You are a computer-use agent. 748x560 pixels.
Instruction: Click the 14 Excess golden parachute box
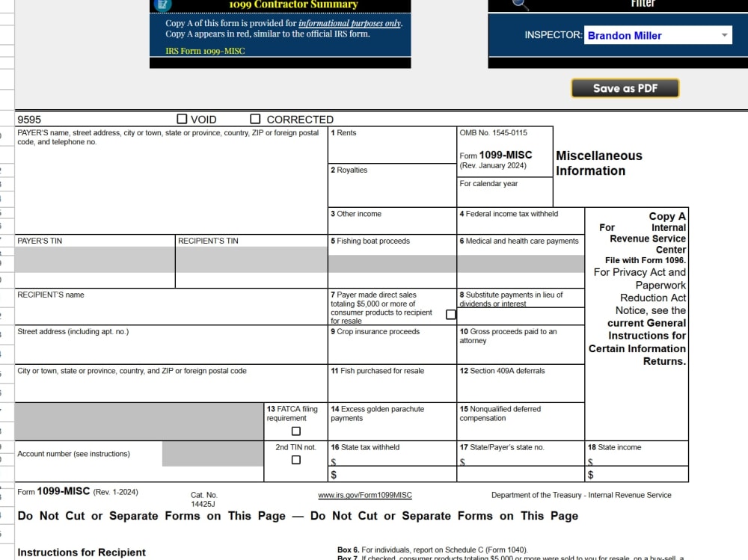tap(392, 422)
